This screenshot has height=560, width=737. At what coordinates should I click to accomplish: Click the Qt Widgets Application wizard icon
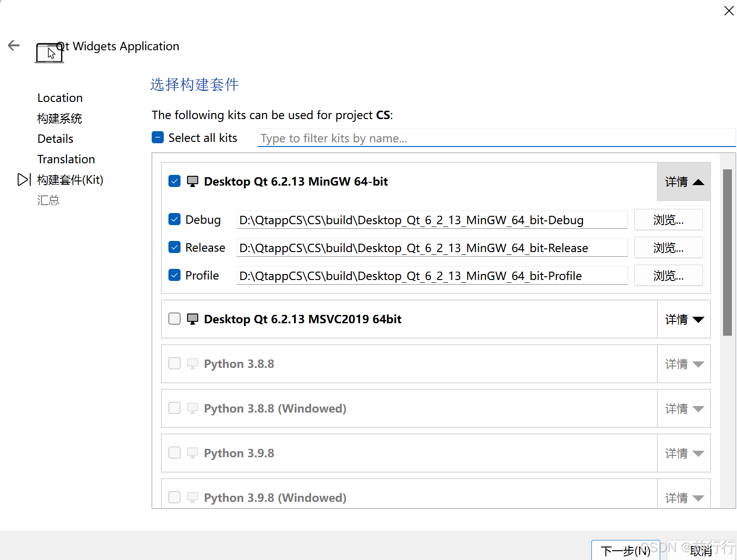click(x=49, y=53)
